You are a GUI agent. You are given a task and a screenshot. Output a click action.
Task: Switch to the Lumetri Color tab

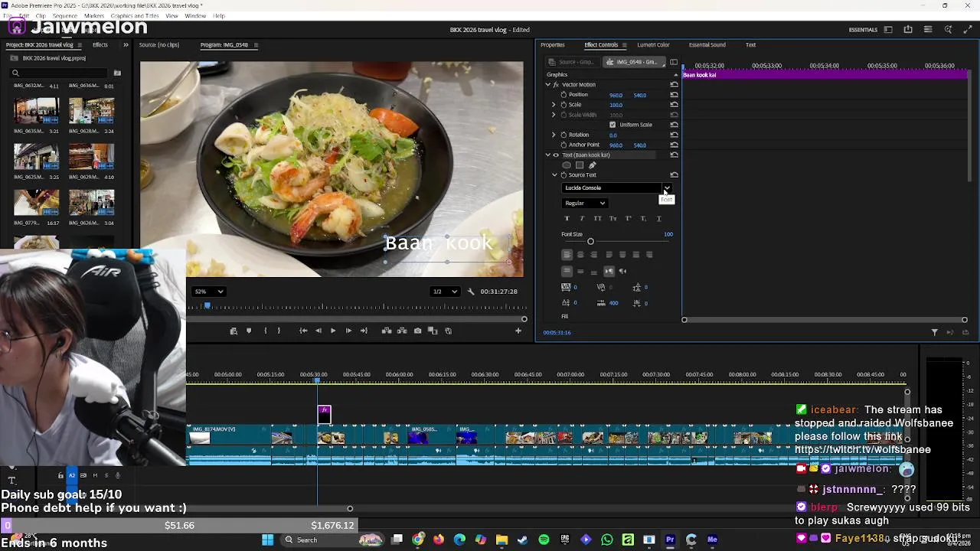pos(653,45)
